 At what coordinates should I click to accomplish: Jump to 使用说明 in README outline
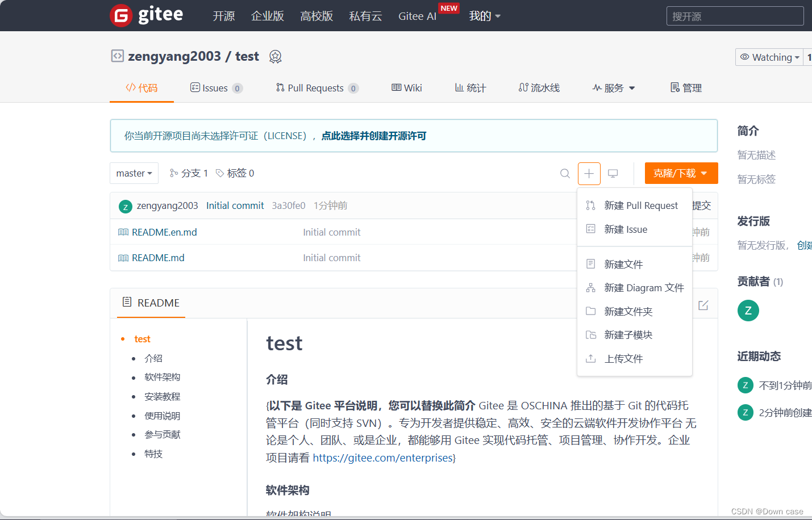coord(163,416)
